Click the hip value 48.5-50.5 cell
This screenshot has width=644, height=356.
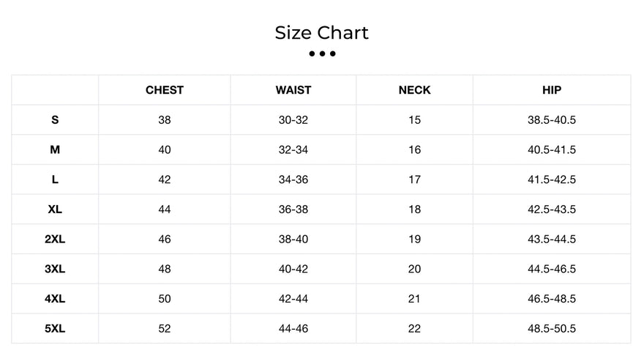[552, 328]
